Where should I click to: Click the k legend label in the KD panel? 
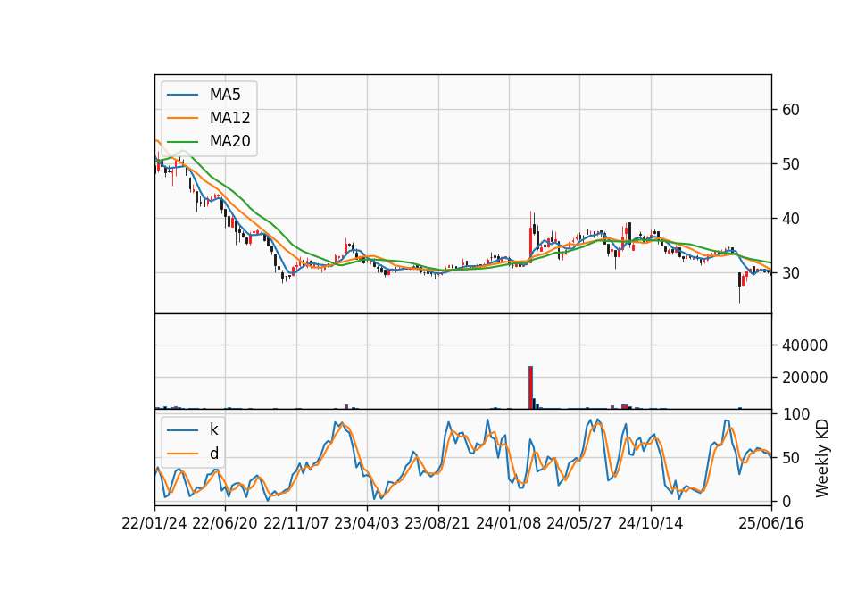[x=213, y=429]
